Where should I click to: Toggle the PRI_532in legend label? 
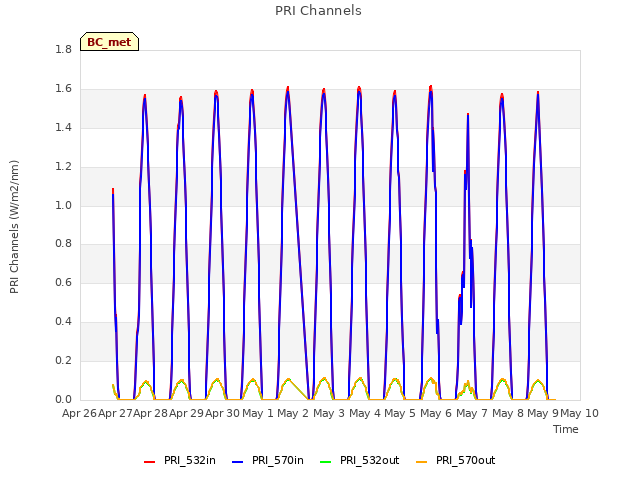[190, 460]
